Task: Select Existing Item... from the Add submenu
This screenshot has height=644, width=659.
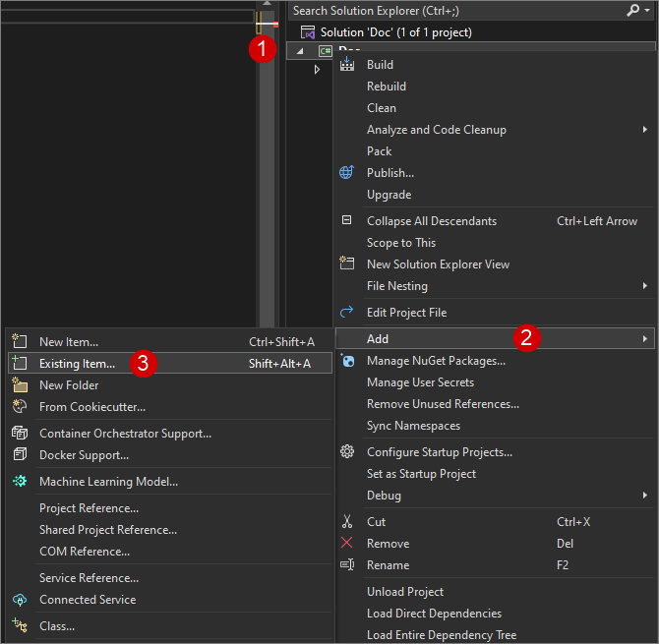Action: (x=77, y=364)
